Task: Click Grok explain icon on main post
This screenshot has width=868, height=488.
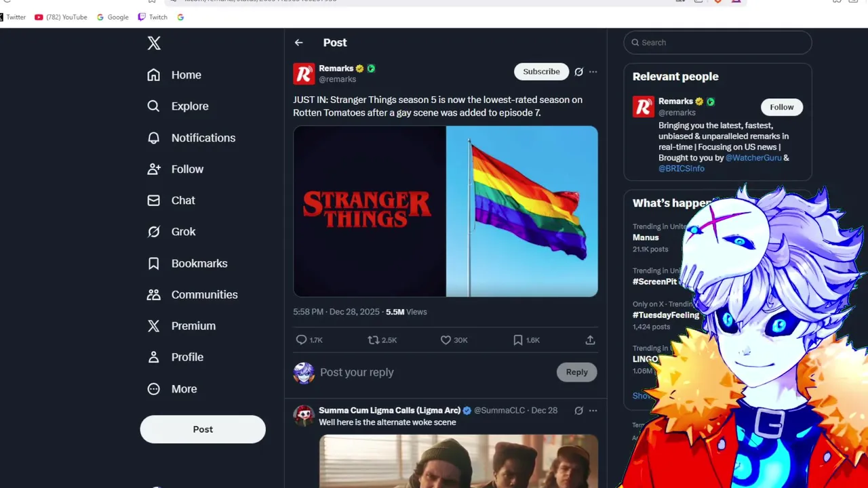Action: pos(578,71)
